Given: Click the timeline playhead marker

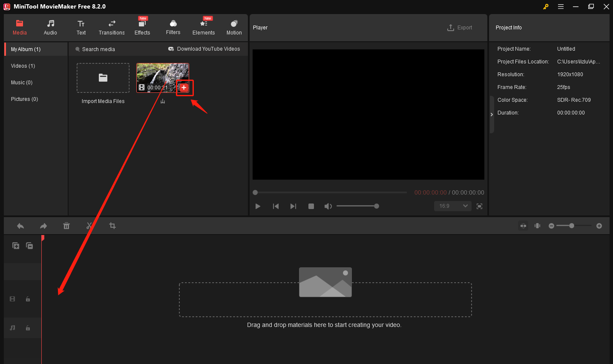Looking at the screenshot, I should click(x=43, y=238).
